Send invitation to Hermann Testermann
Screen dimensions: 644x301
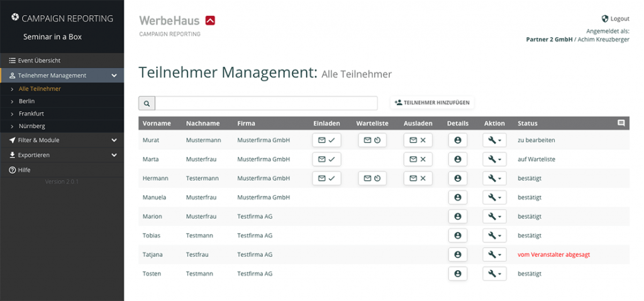tap(326, 178)
